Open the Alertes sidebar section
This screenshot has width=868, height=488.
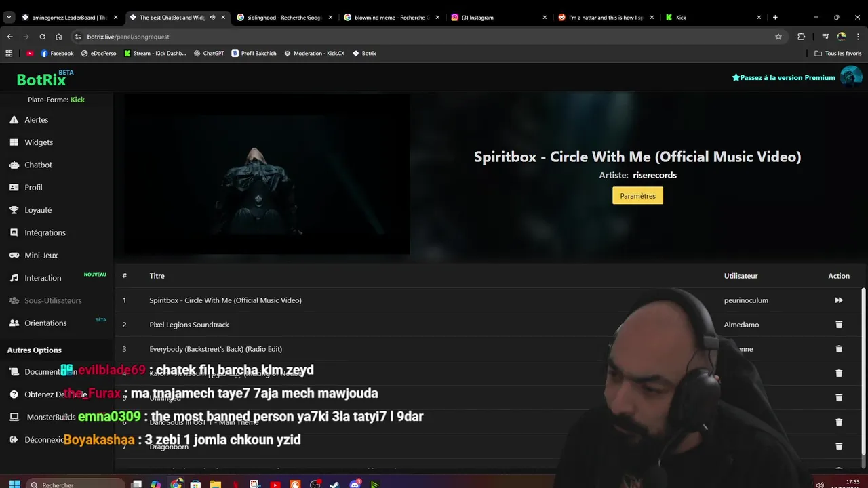(37, 119)
